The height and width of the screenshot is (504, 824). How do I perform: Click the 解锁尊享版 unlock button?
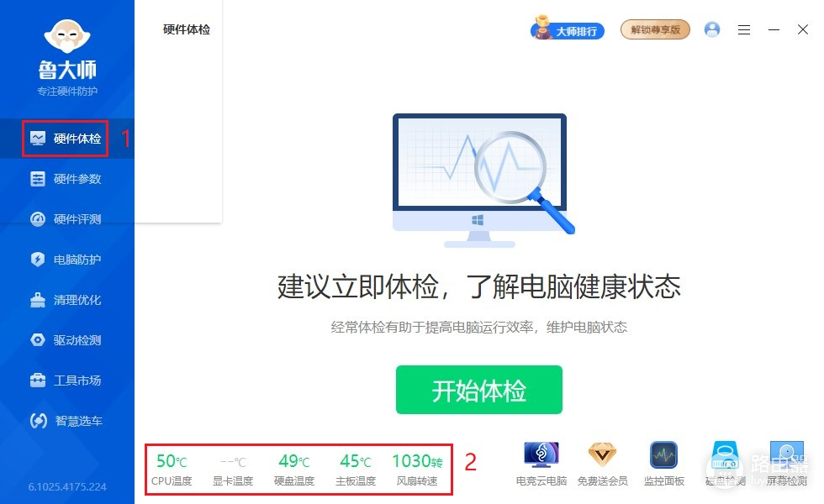point(655,30)
